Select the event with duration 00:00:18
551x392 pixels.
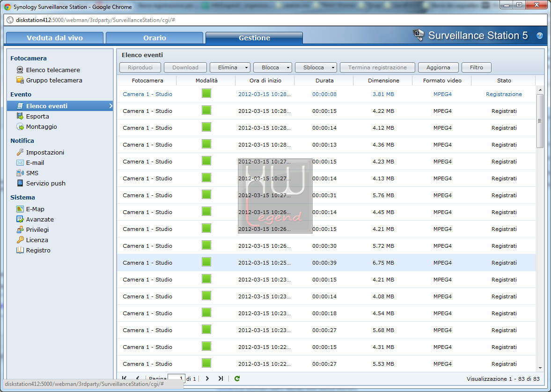[326, 313]
